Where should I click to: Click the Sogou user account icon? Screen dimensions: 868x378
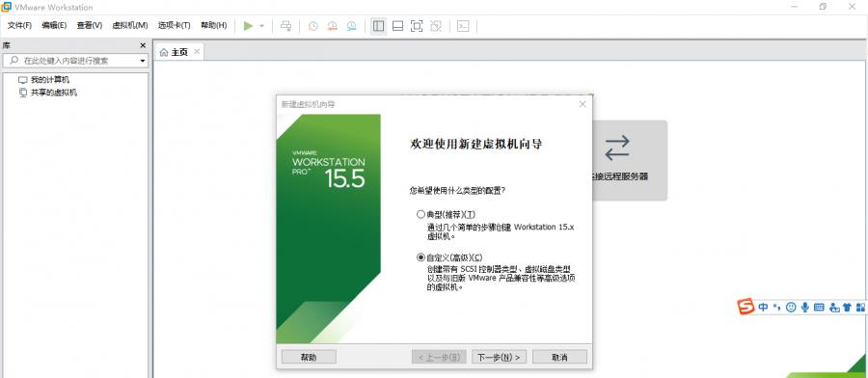833,308
